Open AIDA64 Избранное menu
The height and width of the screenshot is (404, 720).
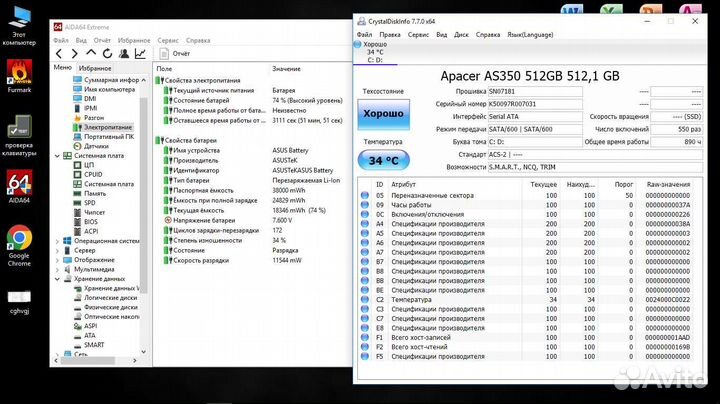click(134, 40)
